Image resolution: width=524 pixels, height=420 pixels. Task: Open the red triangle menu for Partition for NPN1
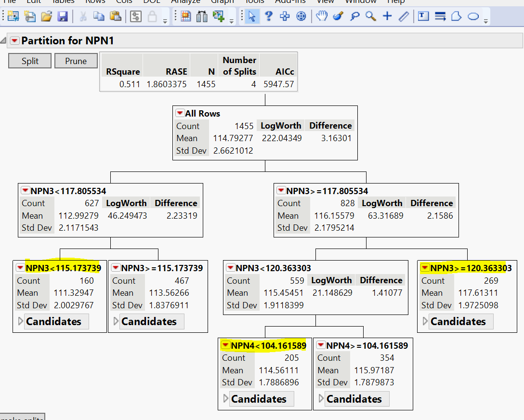(14, 40)
